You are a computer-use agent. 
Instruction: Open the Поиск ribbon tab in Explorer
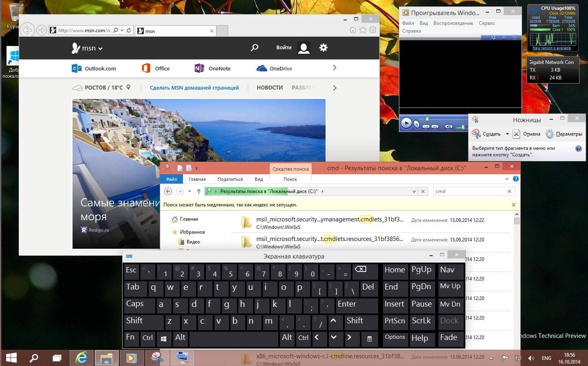290,179
